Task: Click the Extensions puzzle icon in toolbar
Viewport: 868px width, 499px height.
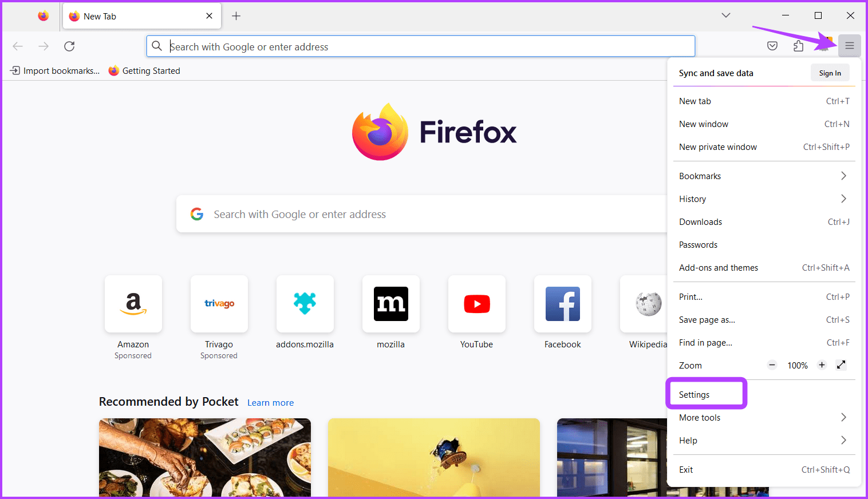Action: [x=798, y=46]
